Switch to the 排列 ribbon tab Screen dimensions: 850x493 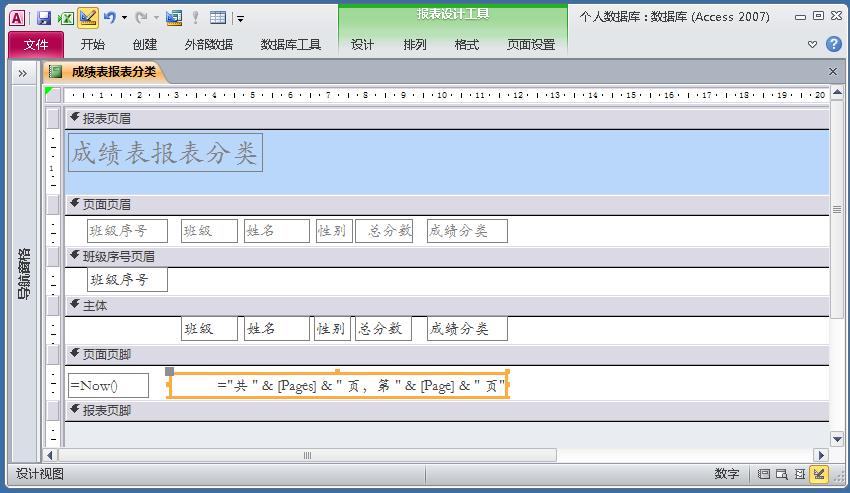click(415, 44)
